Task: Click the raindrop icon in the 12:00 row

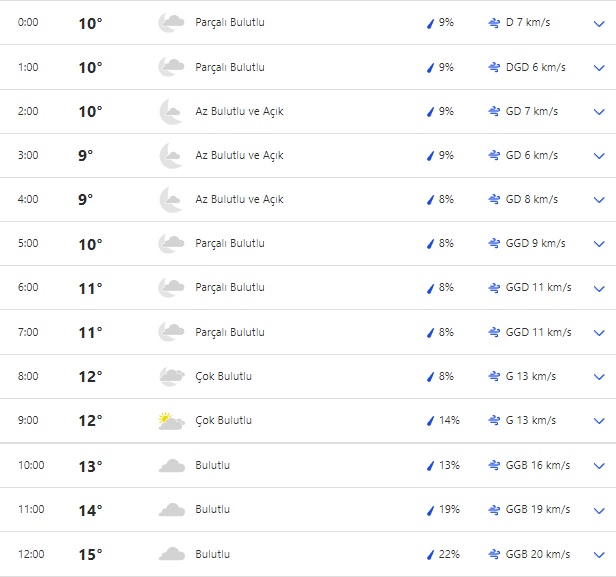Action: (430, 554)
